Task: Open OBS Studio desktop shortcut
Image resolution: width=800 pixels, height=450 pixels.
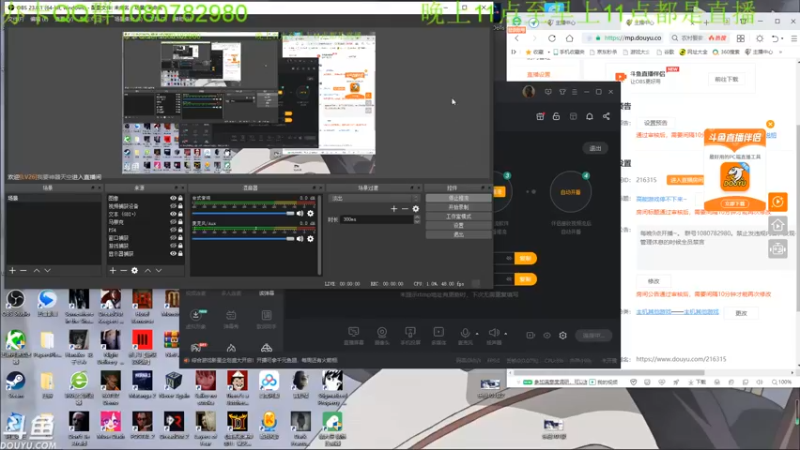Action: [x=16, y=304]
